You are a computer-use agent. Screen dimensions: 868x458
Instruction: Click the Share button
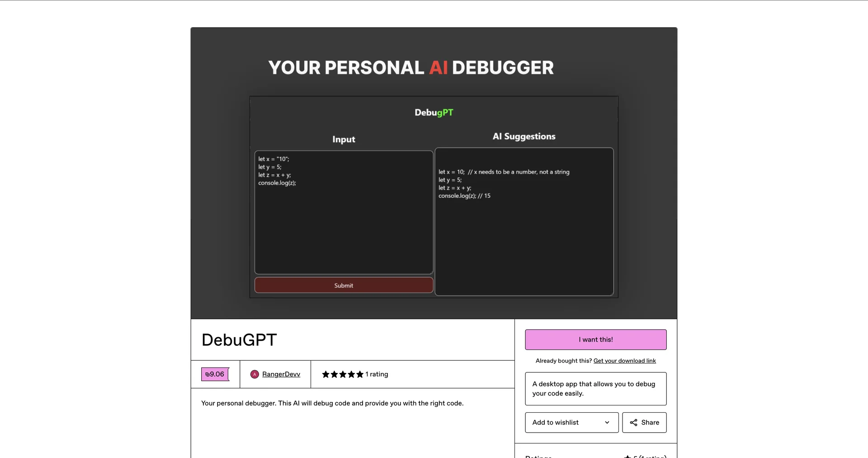pos(644,422)
